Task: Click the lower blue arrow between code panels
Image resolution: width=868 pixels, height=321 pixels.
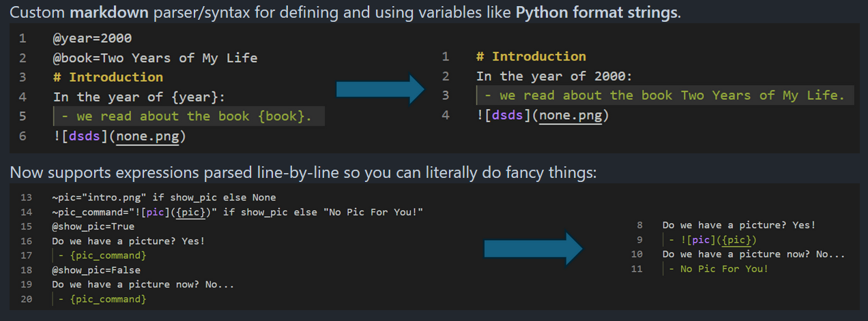Action: pos(533,248)
